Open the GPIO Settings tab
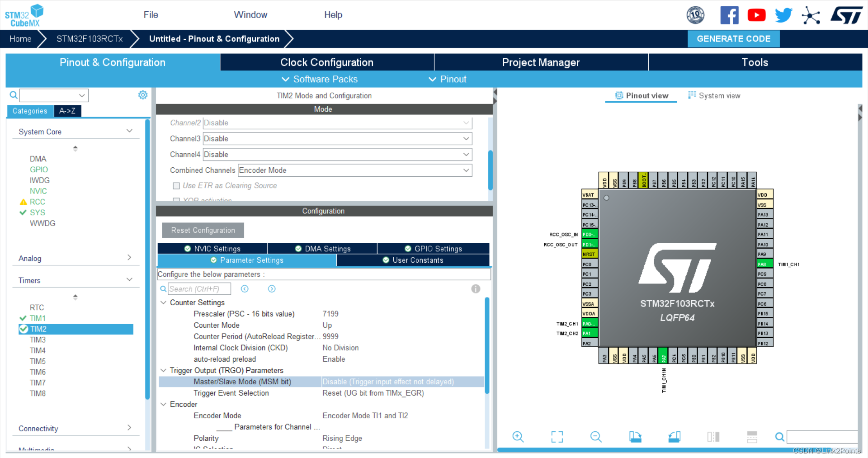The image size is (868, 458). (x=433, y=249)
